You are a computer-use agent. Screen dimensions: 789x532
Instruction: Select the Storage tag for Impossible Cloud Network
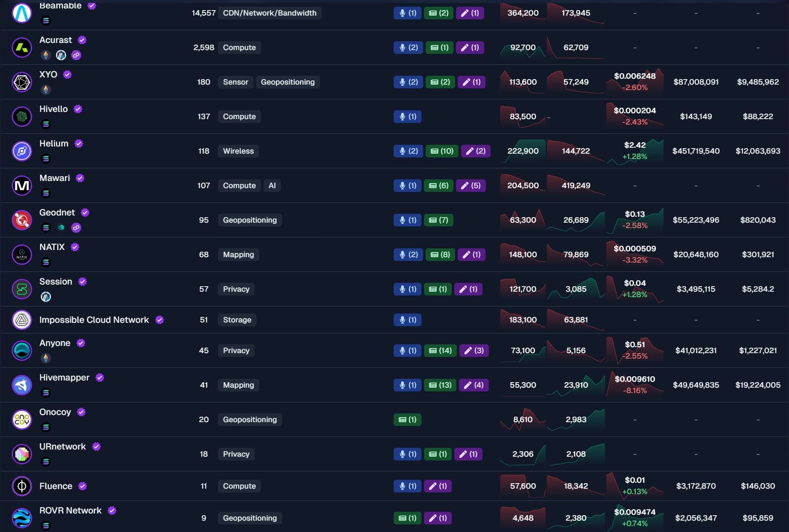pos(237,320)
